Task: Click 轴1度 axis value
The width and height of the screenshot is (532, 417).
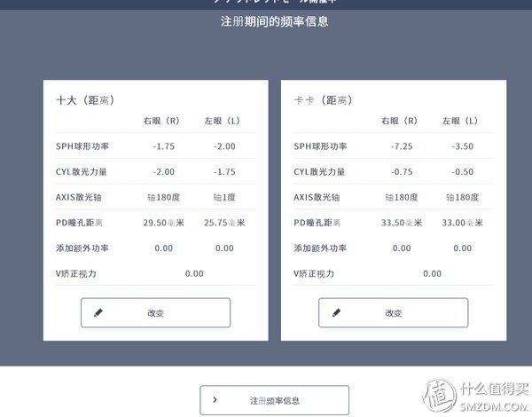Action: tap(224, 197)
